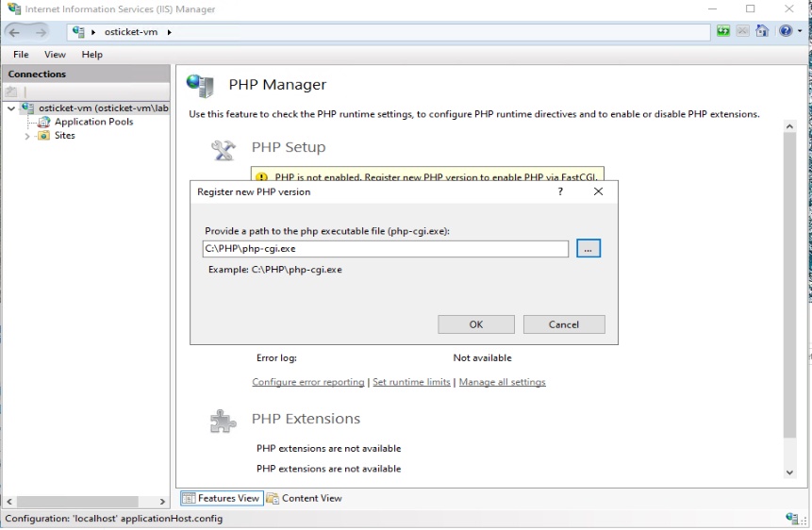Select Application Pools tree item
Screen dimensions: 812x530
[x=93, y=122]
